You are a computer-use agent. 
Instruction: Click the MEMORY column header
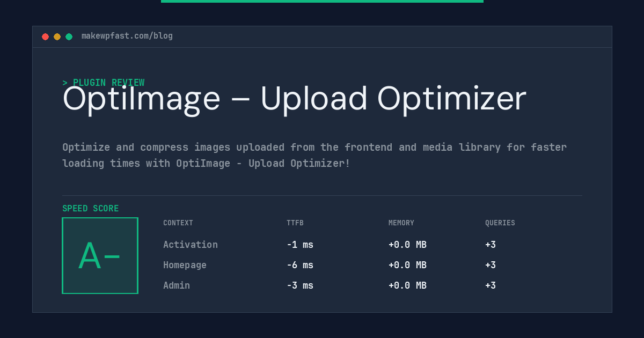pos(401,223)
